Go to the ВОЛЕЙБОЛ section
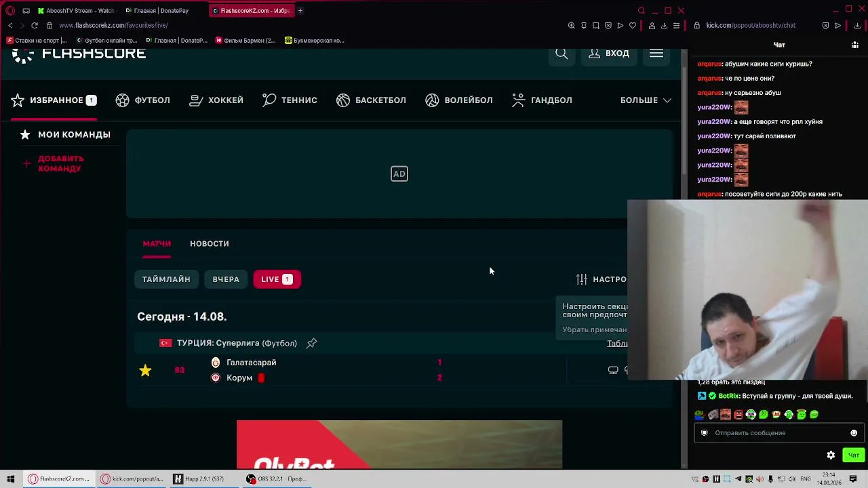Viewport: 868px width, 488px height. pyautogui.click(x=459, y=100)
